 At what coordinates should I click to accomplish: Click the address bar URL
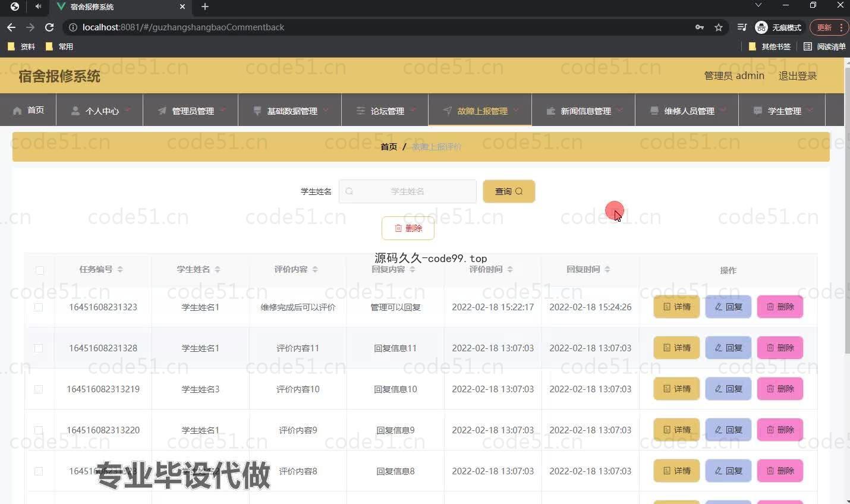183,27
